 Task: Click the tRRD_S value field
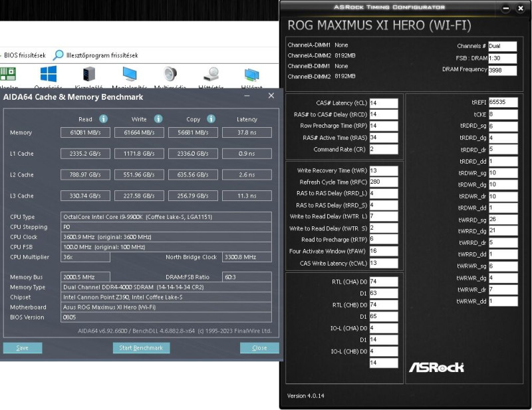click(x=384, y=205)
